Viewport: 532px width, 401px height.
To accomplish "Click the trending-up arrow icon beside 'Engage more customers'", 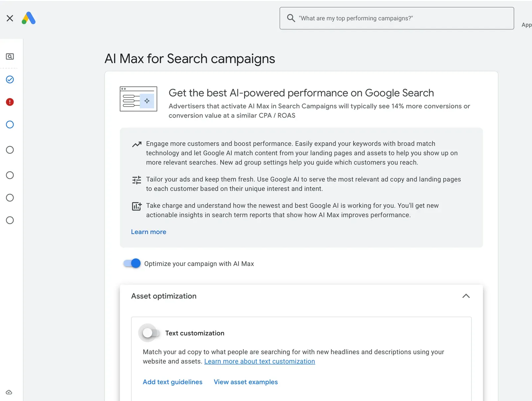I will click(x=137, y=144).
